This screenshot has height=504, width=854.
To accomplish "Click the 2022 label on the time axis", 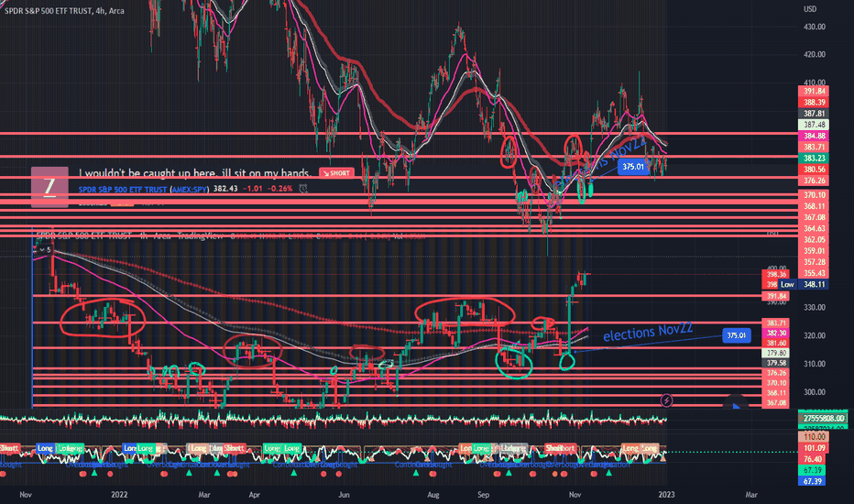I will (x=119, y=495).
